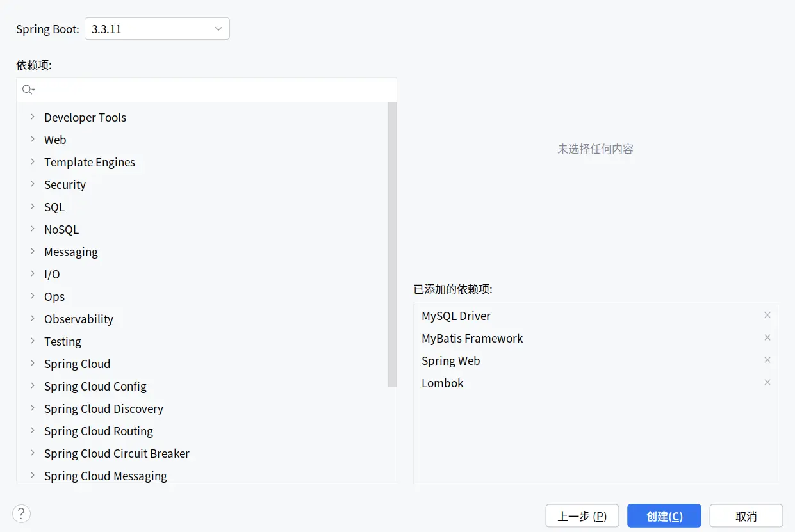Select the Ops tree label
Image resolution: width=795 pixels, height=532 pixels.
coord(54,297)
